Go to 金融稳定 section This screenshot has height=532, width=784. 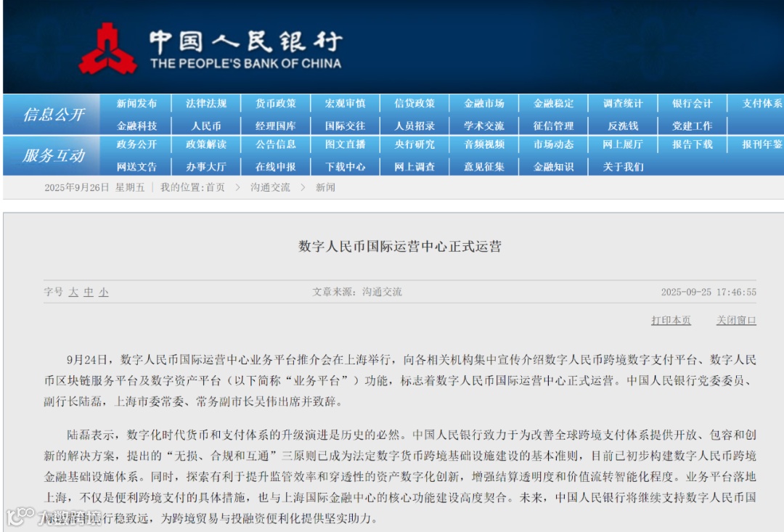coord(553,104)
